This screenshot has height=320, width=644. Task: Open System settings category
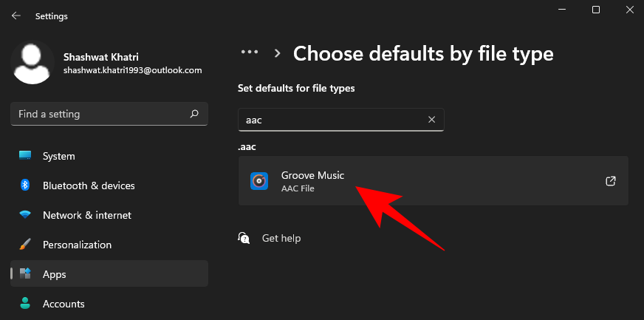point(109,156)
